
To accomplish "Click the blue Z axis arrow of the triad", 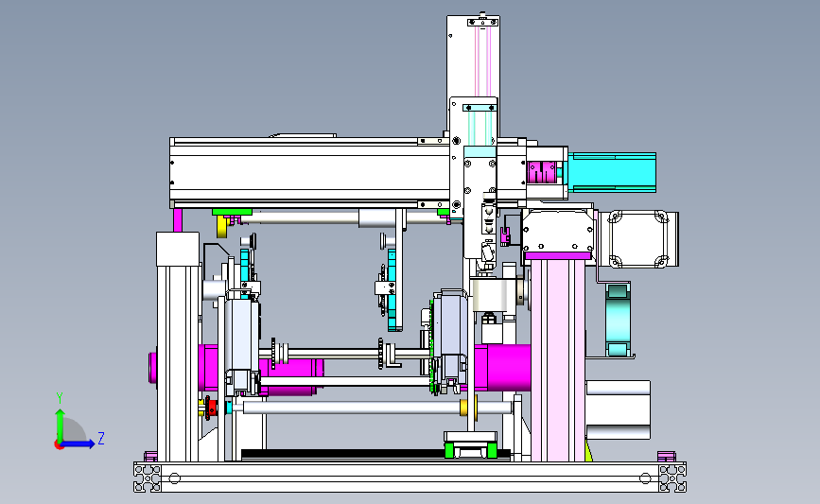I will pos(79,444).
